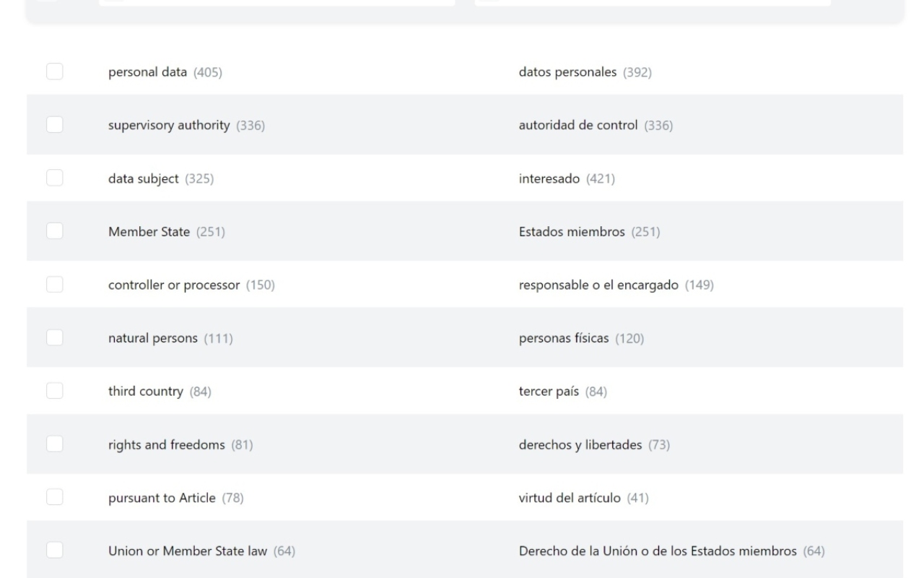
Task: Tick the "rights and freedoms" checkbox
Action: point(55,444)
